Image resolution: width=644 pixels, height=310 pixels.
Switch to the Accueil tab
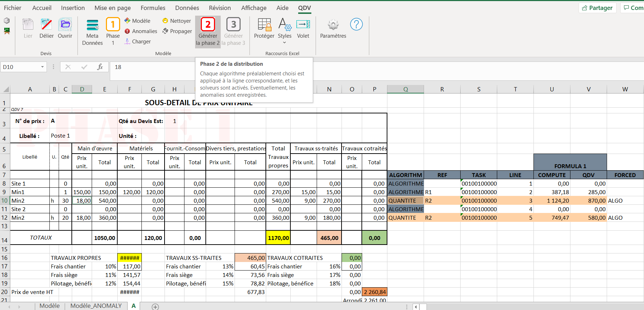click(x=42, y=8)
